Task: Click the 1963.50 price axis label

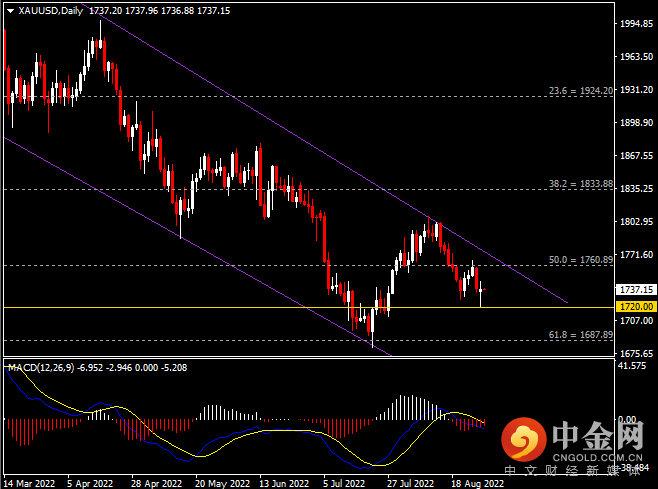Action: (637, 57)
